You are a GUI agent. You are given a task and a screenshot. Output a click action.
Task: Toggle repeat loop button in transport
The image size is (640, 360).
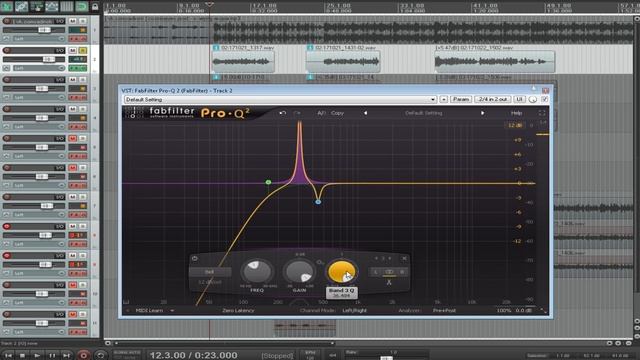(x=101, y=355)
